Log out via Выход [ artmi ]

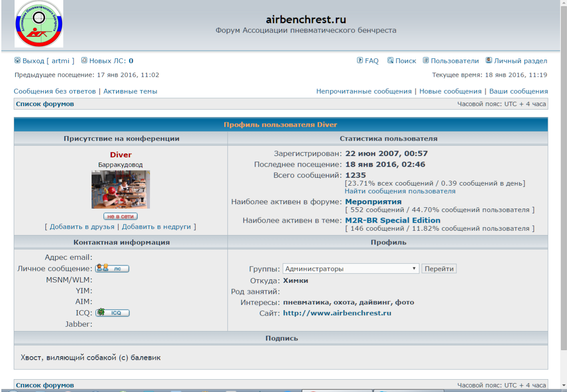(x=48, y=61)
